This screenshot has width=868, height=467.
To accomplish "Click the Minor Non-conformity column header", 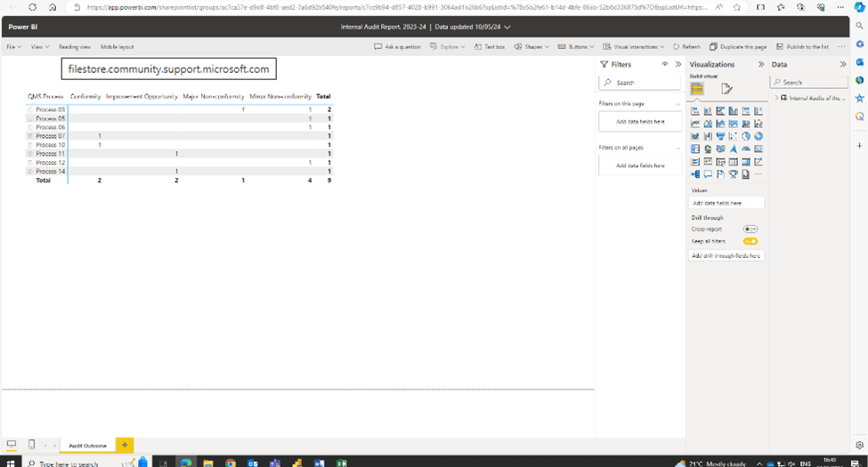I will (280, 96).
